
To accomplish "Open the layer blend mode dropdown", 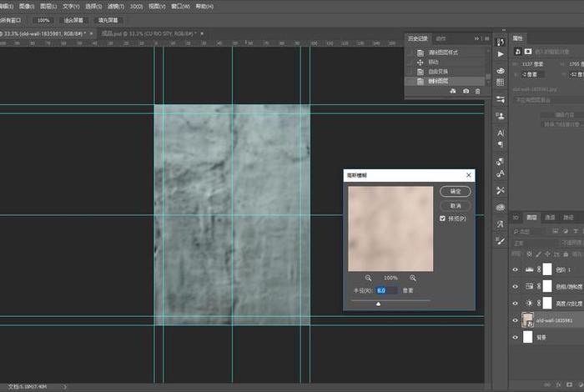I will pyautogui.click(x=535, y=243).
